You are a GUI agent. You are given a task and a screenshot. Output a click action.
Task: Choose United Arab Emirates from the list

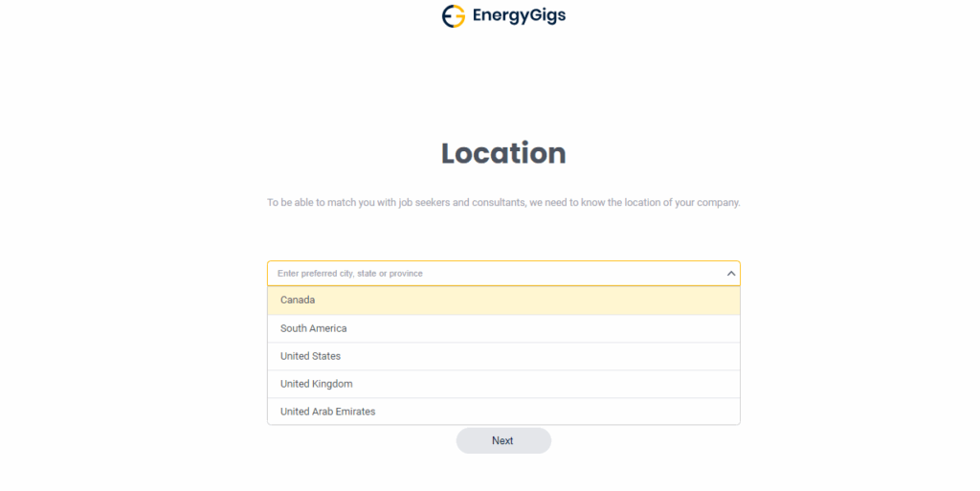pyautogui.click(x=327, y=412)
